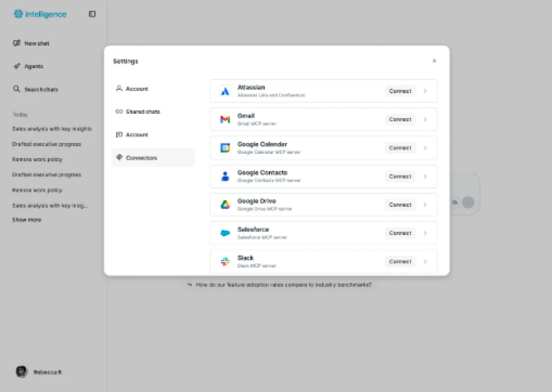Click the Google Drive triangle icon
This screenshot has height=392, width=552.
click(225, 205)
